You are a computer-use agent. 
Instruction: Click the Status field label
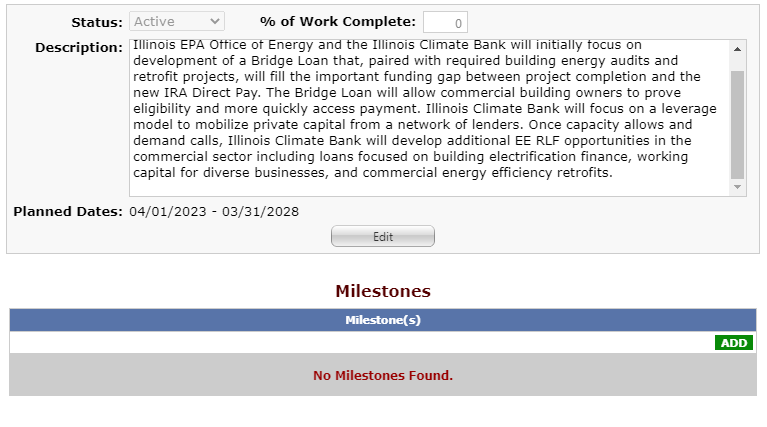click(96, 21)
